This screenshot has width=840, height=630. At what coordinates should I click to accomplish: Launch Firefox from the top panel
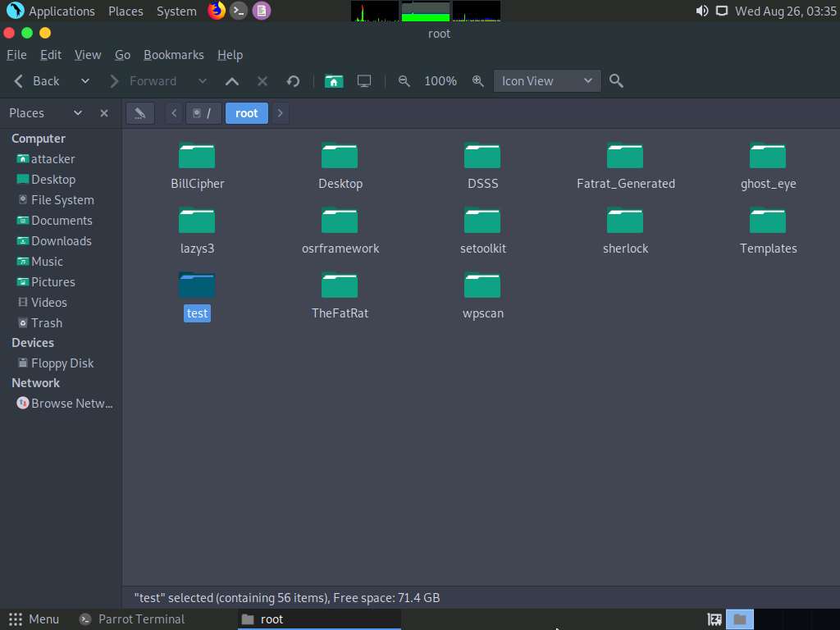[x=217, y=11]
